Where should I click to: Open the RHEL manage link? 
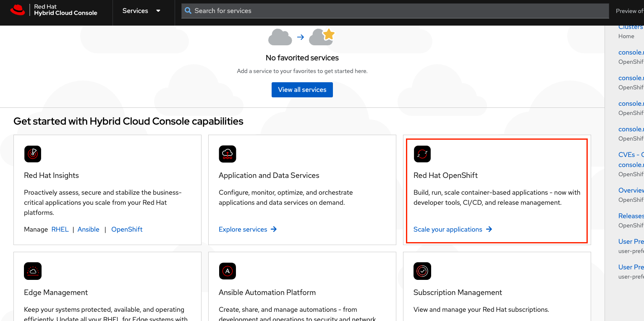[x=60, y=230]
